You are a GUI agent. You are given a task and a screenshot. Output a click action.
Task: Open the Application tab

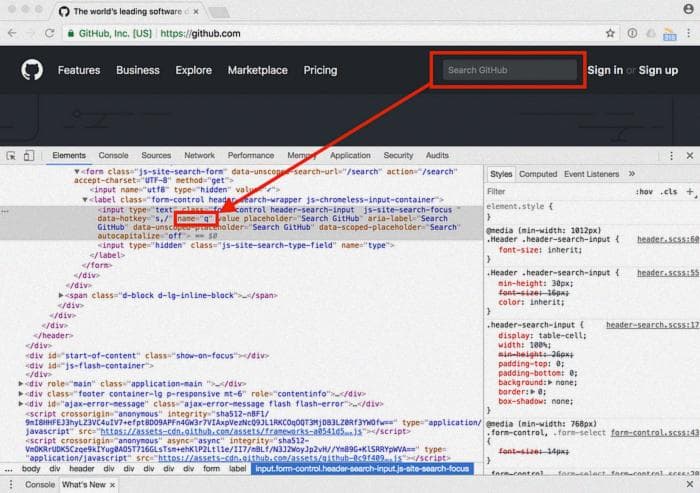[x=350, y=155]
